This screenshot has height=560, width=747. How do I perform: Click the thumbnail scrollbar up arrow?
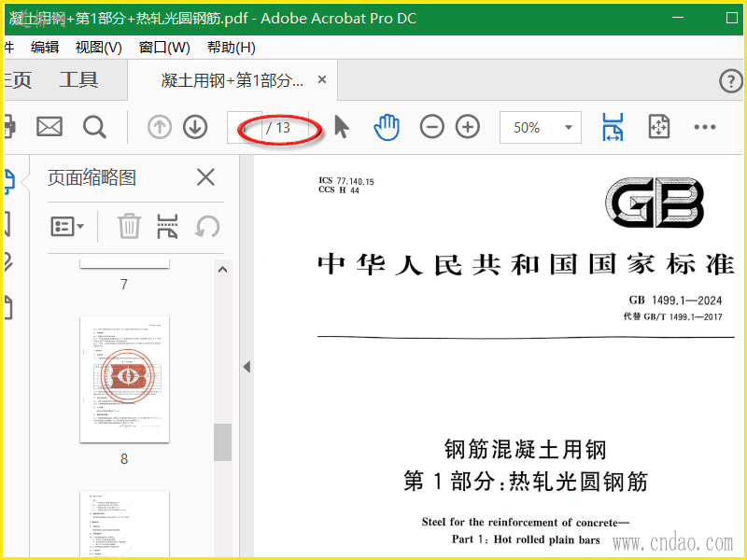click(x=222, y=270)
